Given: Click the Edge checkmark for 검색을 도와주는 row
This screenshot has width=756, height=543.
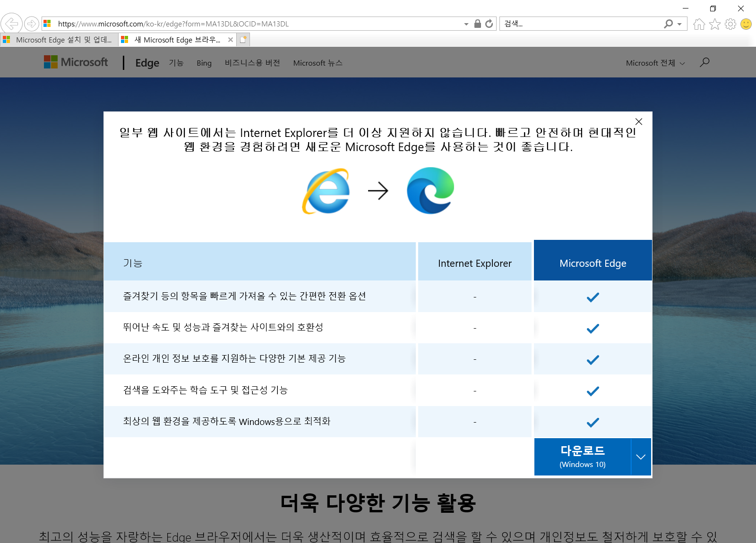Looking at the screenshot, I should (593, 391).
